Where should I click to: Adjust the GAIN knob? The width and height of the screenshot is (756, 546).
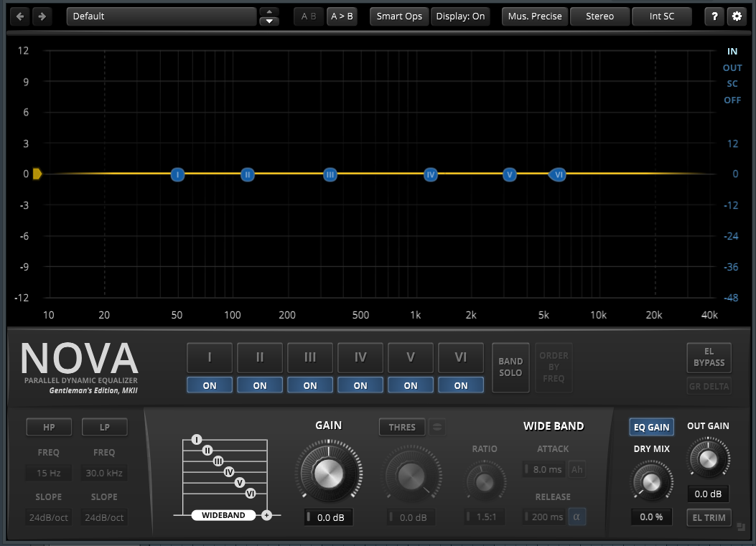coord(328,472)
